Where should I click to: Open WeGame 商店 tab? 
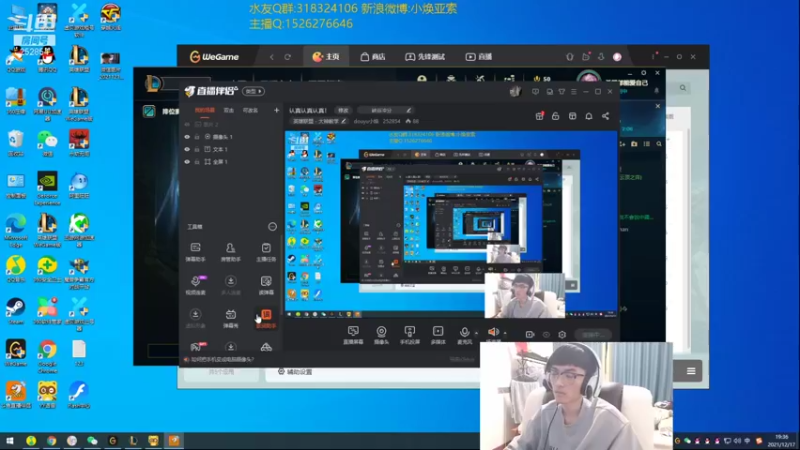click(x=373, y=57)
